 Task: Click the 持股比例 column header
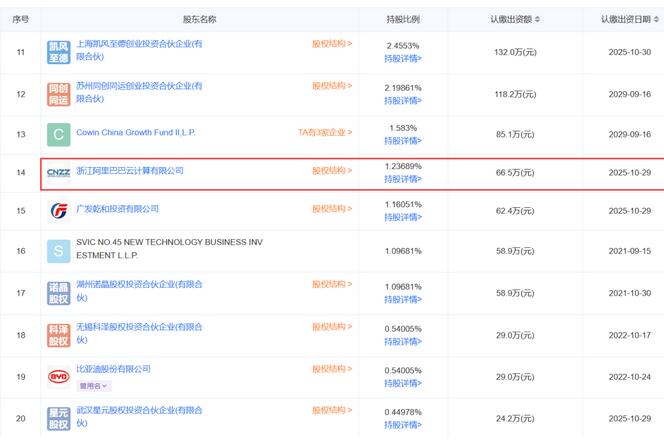click(403, 20)
